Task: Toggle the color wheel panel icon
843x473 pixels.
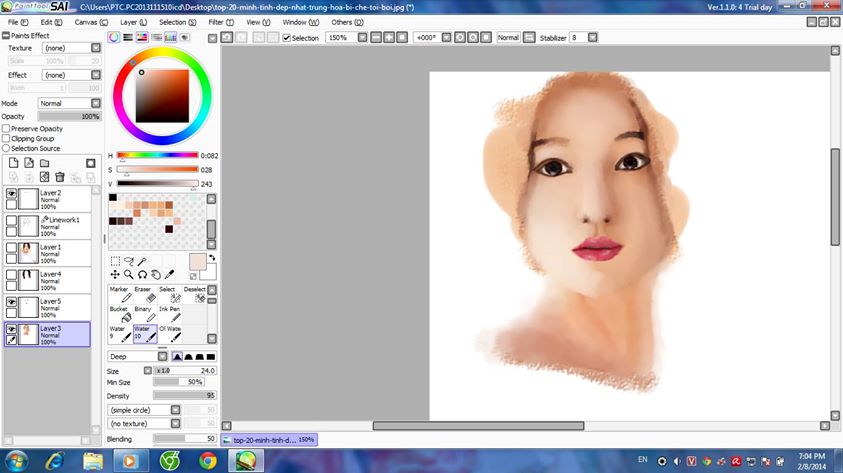Action: coord(114,37)
